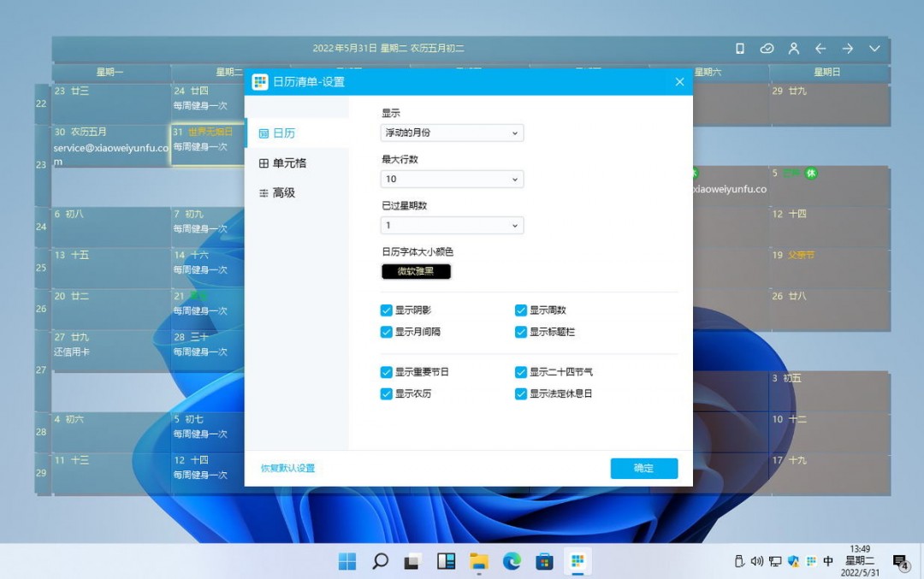Disable the 显示阴影 checkbox

tap(387, 310)
